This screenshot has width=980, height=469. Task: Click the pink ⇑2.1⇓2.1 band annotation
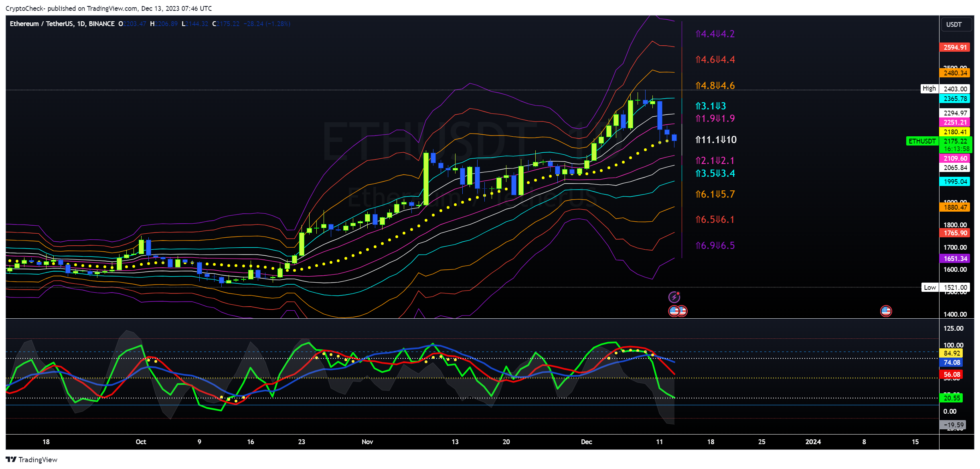coord(715,161)
